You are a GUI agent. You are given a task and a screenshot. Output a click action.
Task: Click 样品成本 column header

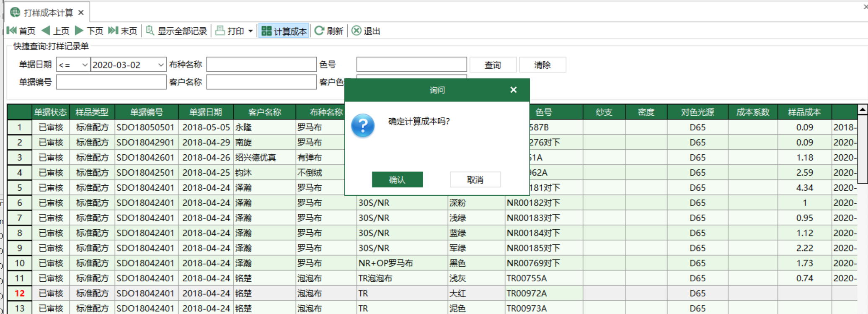(804, 112)
